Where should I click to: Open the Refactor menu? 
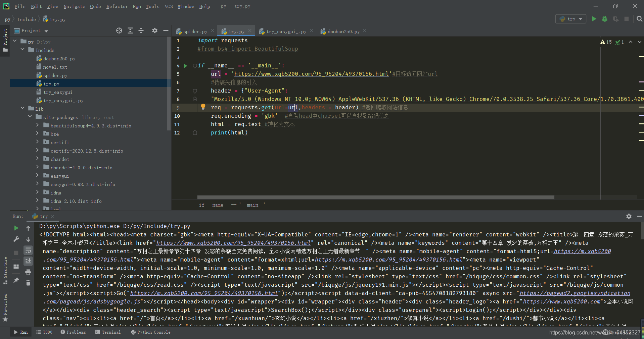click(x=117, y=6)
